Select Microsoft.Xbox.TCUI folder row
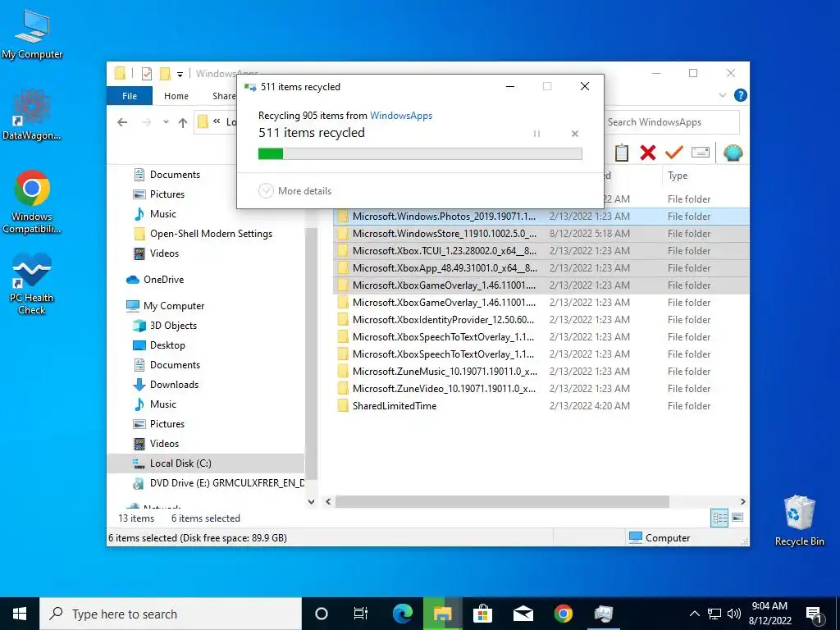This screenshot has height=630, width=840. tap(541, 251)
